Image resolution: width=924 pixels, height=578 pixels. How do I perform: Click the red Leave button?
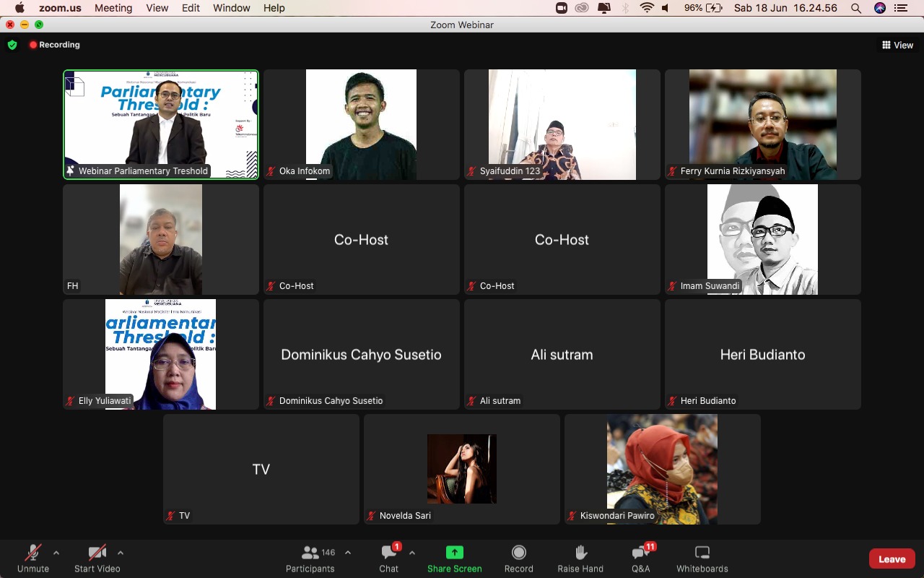point(892,558)
